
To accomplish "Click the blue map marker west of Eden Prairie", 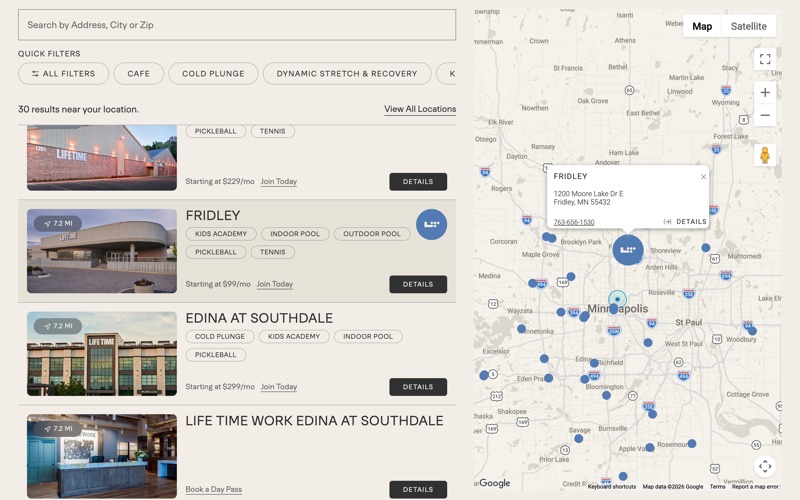I will pos(484,375).
